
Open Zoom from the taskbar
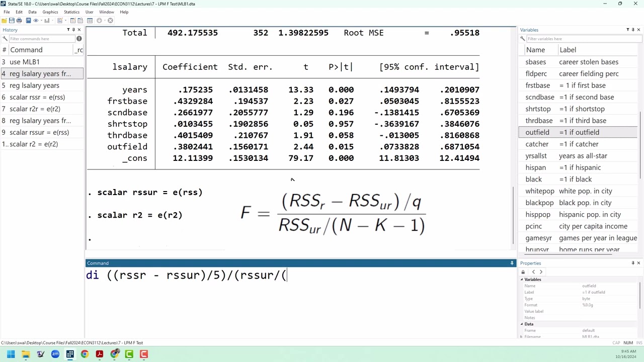click(x=55, y=354)
